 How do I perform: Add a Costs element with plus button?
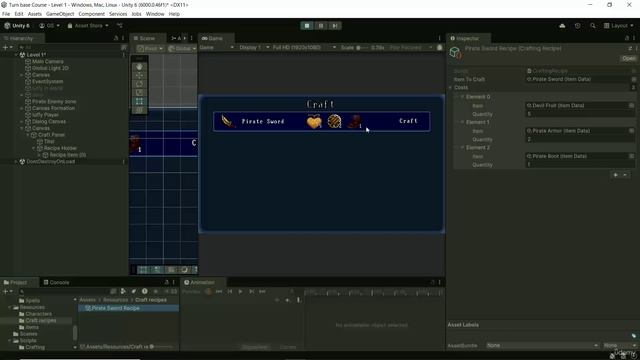(616, 175)
